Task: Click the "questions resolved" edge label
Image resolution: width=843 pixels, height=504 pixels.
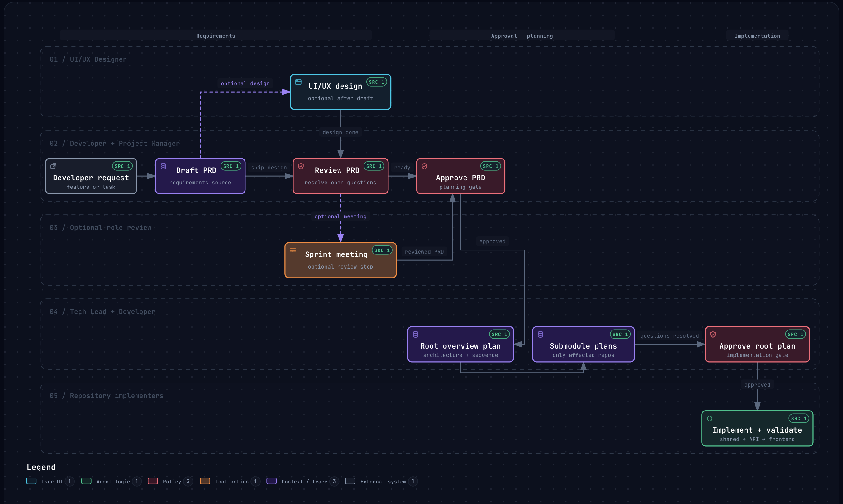Action: click(x=669, y=336)
